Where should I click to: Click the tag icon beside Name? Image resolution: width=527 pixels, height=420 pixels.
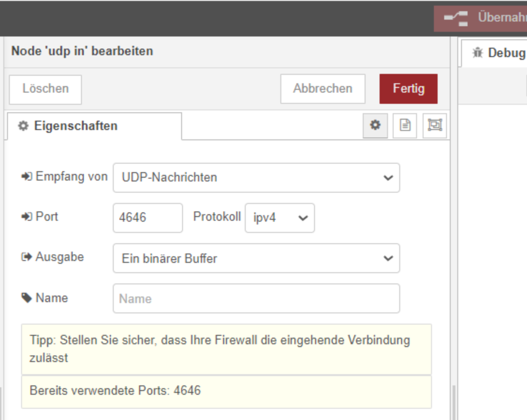[26, 298]
